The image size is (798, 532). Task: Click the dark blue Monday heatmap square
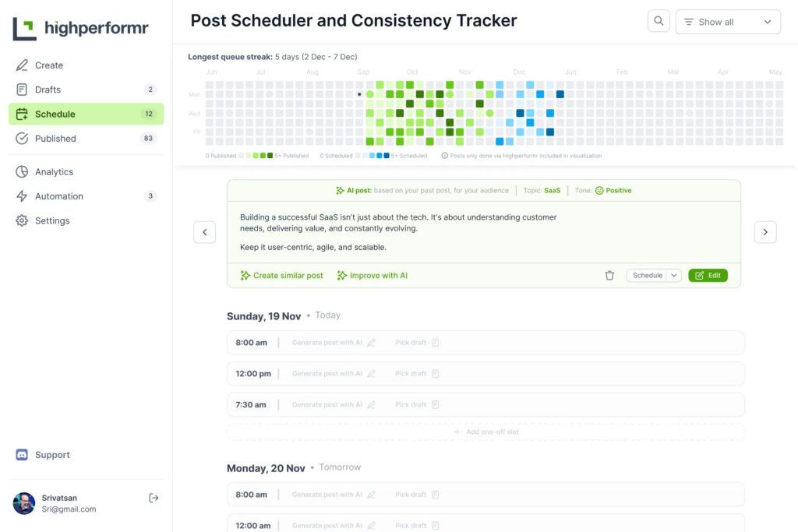[560, 94]
